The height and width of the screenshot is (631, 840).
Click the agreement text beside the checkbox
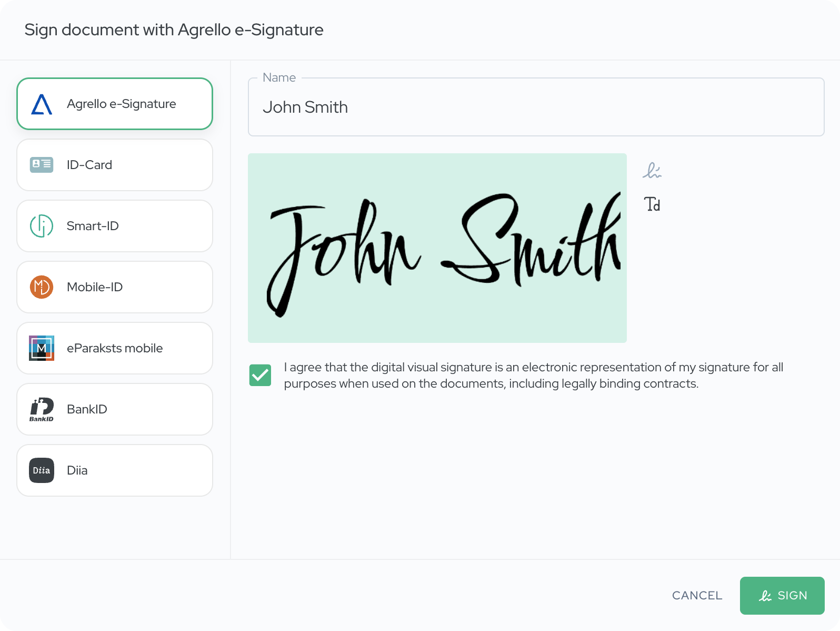(533, 376)
